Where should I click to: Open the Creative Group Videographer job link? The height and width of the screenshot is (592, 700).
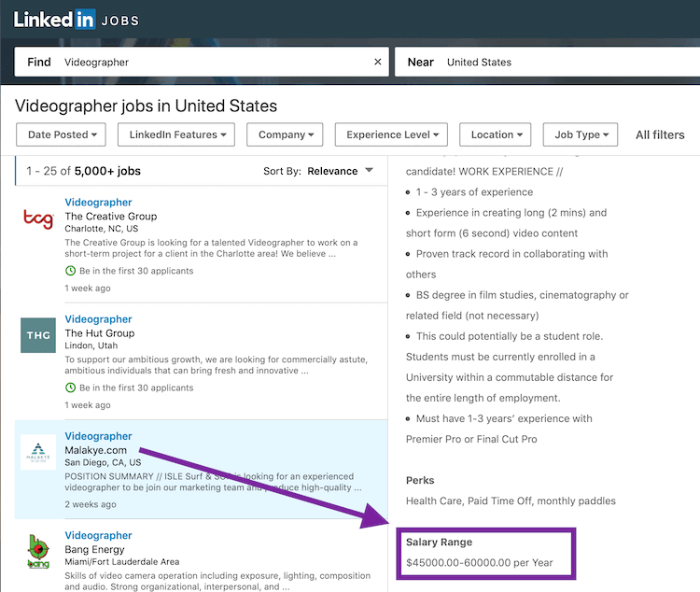click(98, 203)
